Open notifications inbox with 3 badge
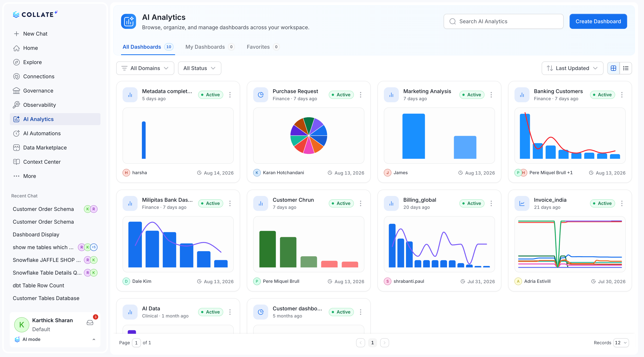 pyautogui.click(x=90, y=323)
